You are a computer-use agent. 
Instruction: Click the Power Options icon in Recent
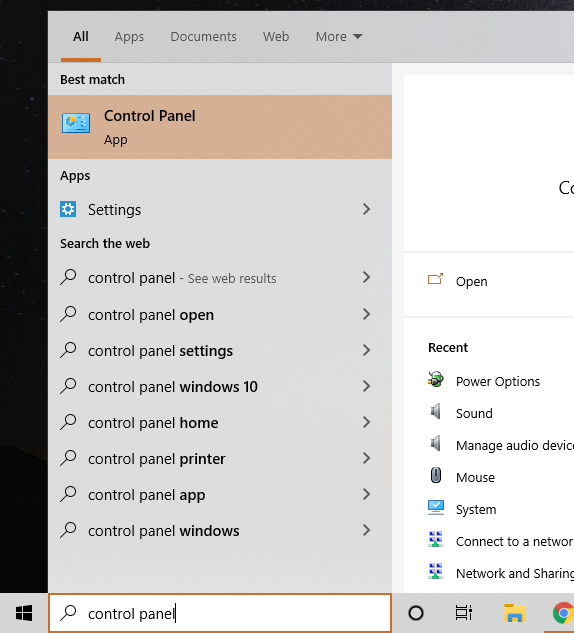(x=436, y=380)
